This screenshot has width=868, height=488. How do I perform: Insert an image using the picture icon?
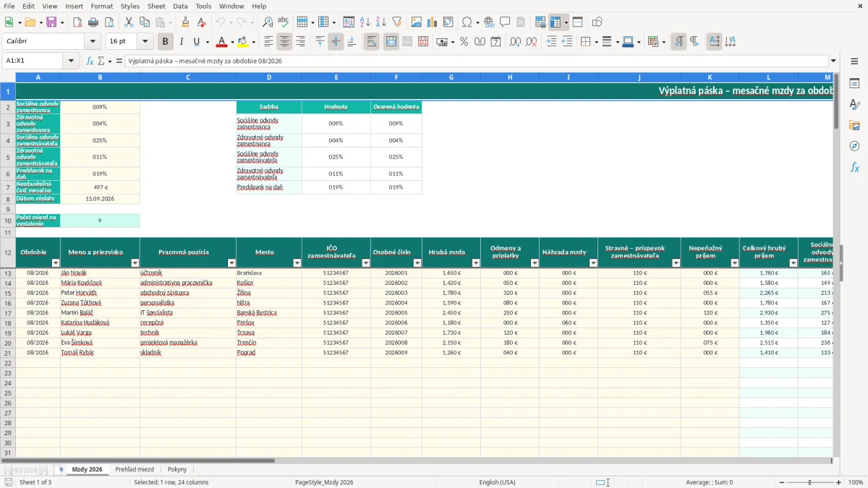point(417,22)
